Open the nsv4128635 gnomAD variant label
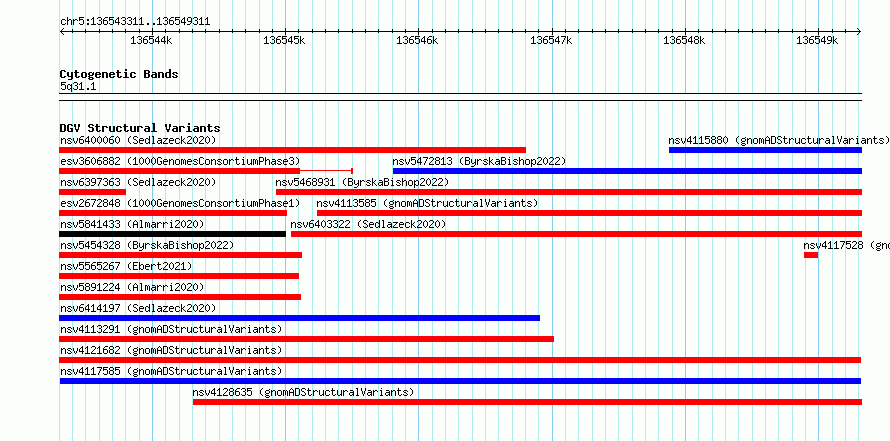 303,392
